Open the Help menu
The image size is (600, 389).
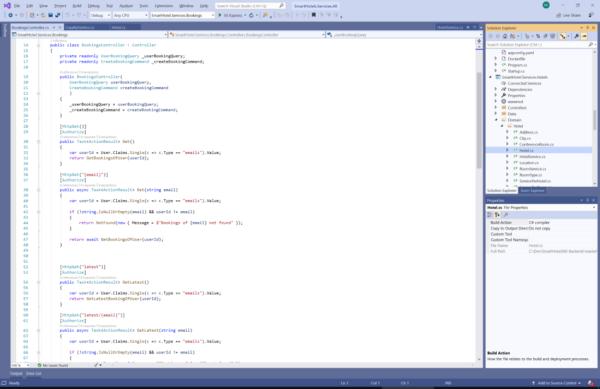204,6
